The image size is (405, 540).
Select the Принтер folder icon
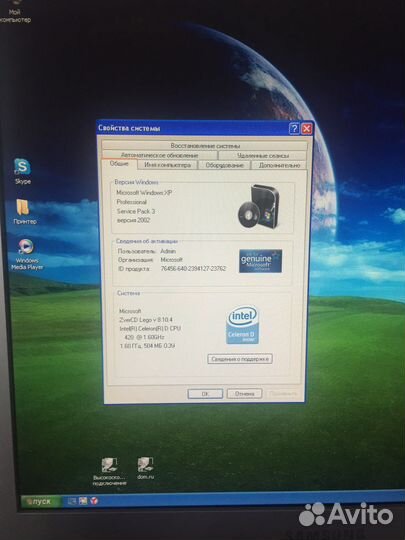pyautogui.click(x=24, y=212)
